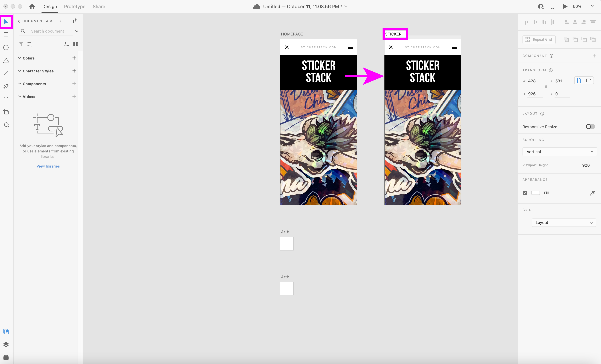Open the Layout grid type dropdown
601x364 pixels.
click(564, 223)
